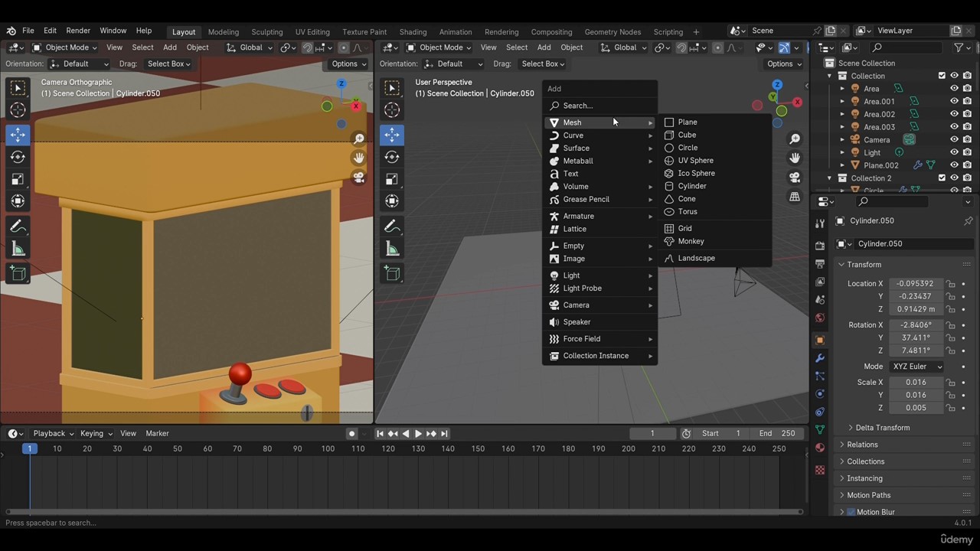The width and height of the screenshot is (980, 551).
Task: Open Render properties tab
Action: pos(820,246)
